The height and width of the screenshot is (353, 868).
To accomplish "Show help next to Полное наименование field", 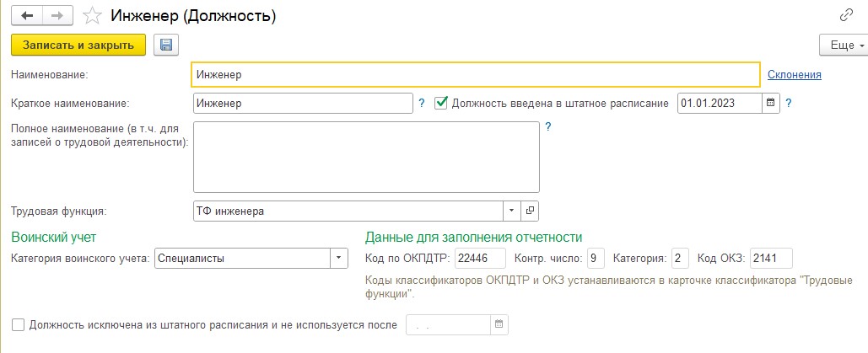I will (x=548, y=126).
